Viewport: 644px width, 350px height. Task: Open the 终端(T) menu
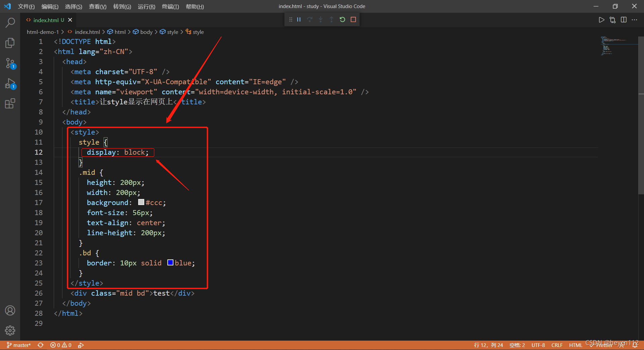[x=170, y=6]
